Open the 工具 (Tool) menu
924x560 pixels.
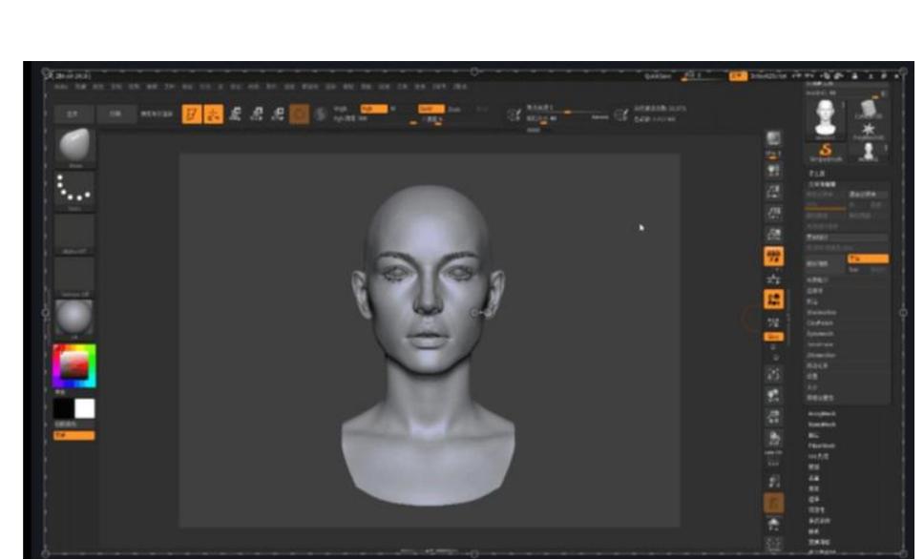point(403,87)
